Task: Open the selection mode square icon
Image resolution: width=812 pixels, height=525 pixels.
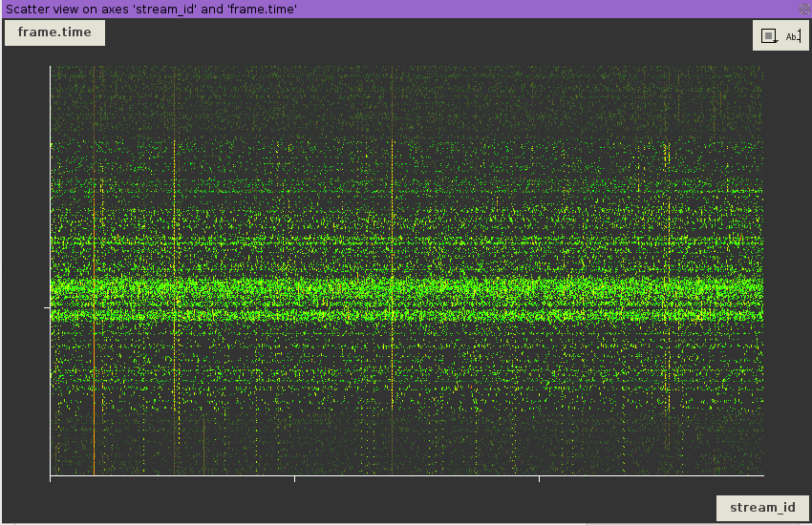Action: [769, 36]
